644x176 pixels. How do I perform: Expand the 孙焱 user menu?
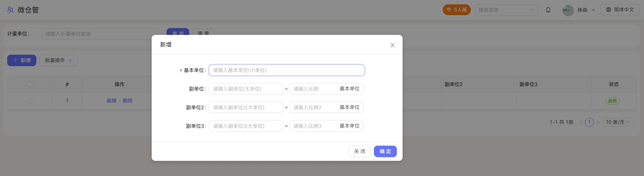click(x=586, y=10)
